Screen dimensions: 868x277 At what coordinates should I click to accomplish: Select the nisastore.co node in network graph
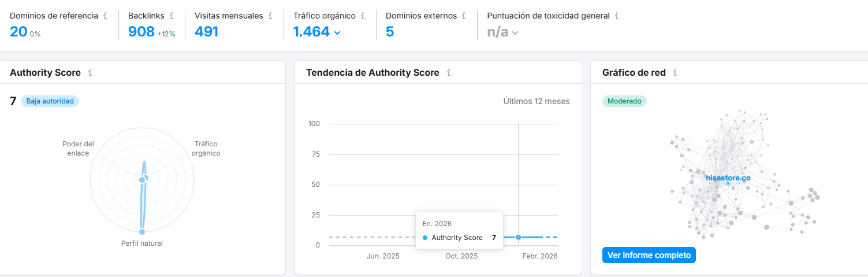[728, 179]
